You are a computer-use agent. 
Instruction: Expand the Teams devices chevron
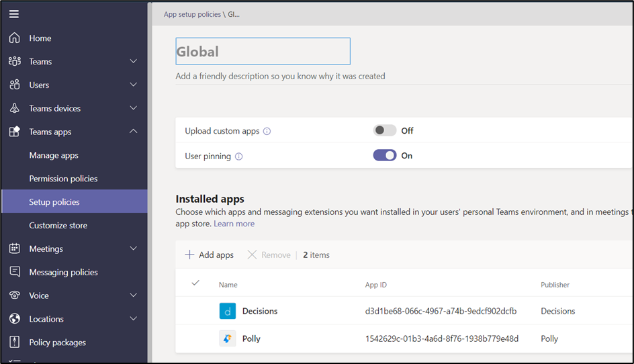pos(134,108)
